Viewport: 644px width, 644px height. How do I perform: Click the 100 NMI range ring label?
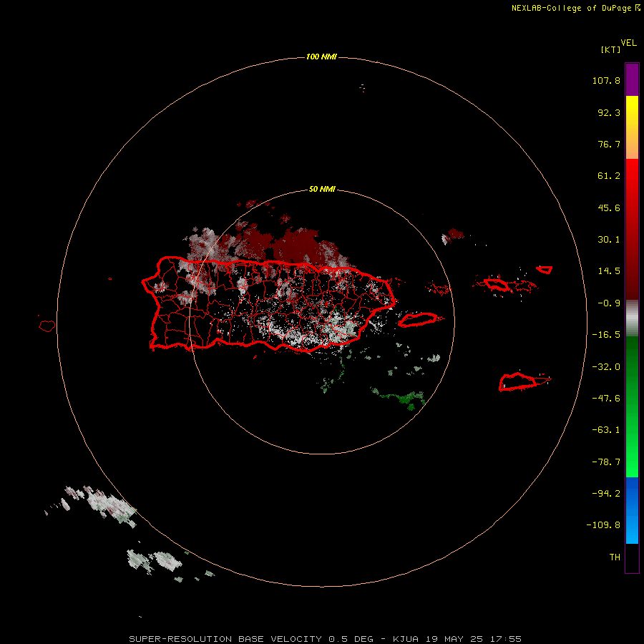tap(321, 57)
